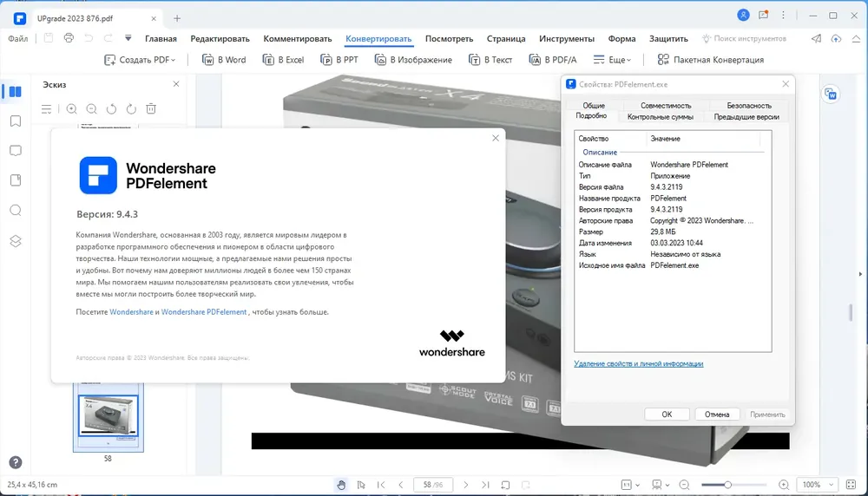
Task: Open the layers panel in sidebar
Action: (16, 241)
